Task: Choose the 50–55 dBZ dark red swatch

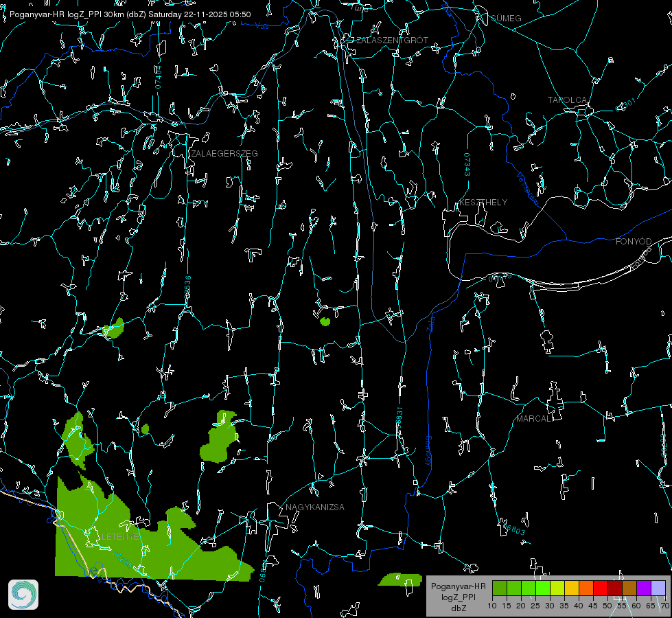Action: point(615,588)
